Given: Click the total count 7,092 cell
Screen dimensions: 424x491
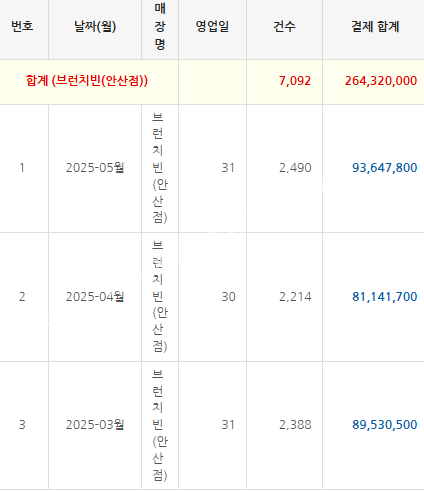Looking at the screenshot, I should (x=295, y=81).
